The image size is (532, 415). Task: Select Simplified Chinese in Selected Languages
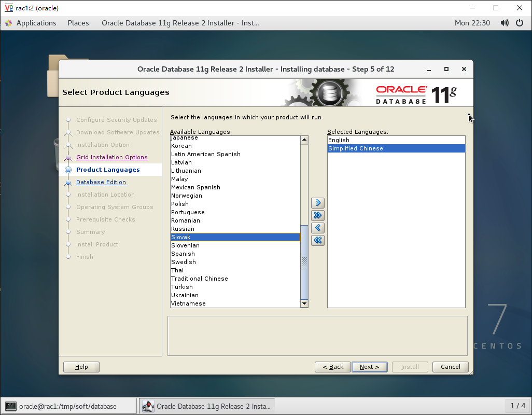(396, 149)
